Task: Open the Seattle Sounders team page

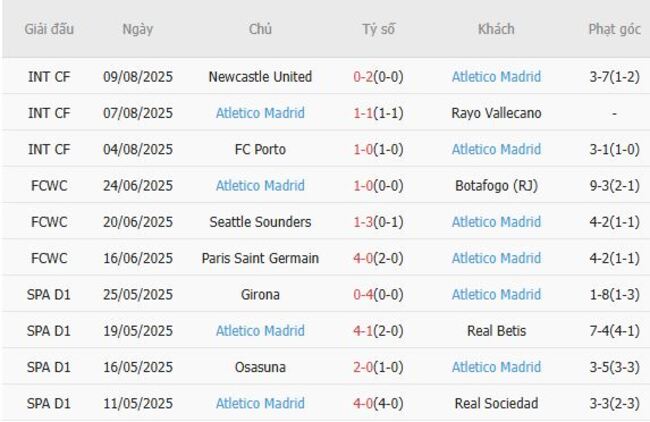Action: [260, 222]
